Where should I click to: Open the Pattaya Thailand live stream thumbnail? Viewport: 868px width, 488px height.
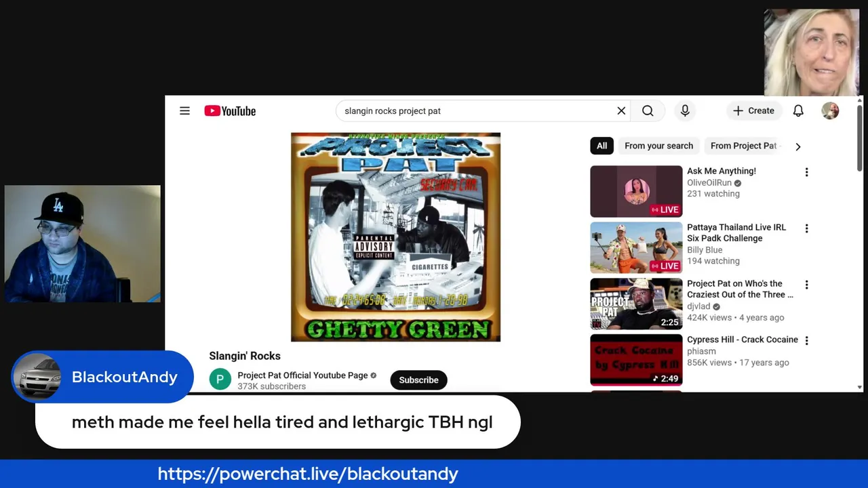click(x=636, y=247)
